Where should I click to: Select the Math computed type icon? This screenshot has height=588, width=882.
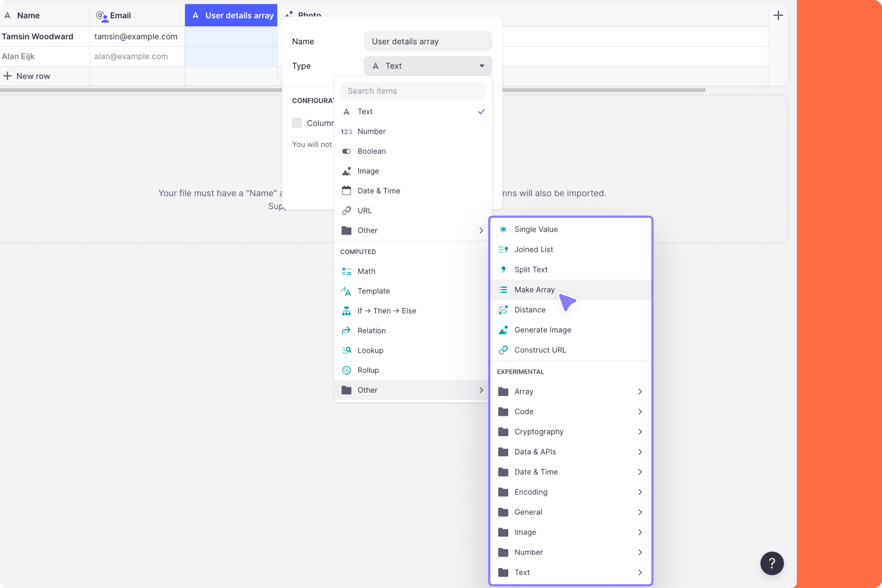click(346, 271)
